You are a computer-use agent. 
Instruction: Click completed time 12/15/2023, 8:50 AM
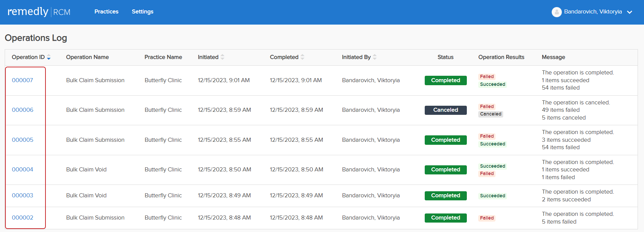point(296,169)
